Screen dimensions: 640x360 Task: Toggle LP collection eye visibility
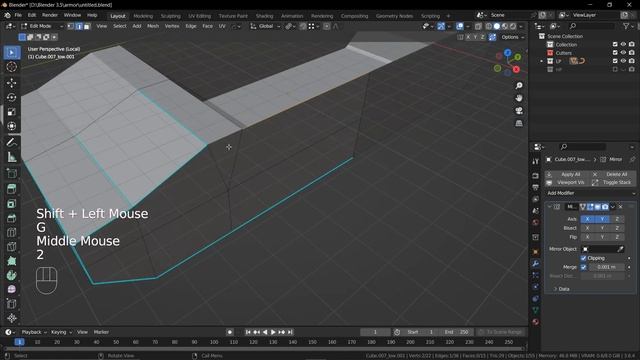coord(623,61)
